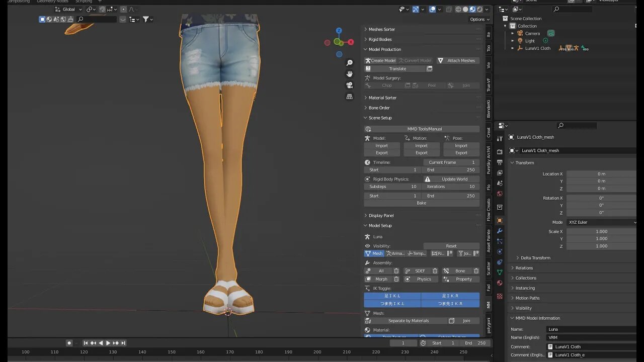Open the Modifiers wrench tab icon

tap(500, 231)
